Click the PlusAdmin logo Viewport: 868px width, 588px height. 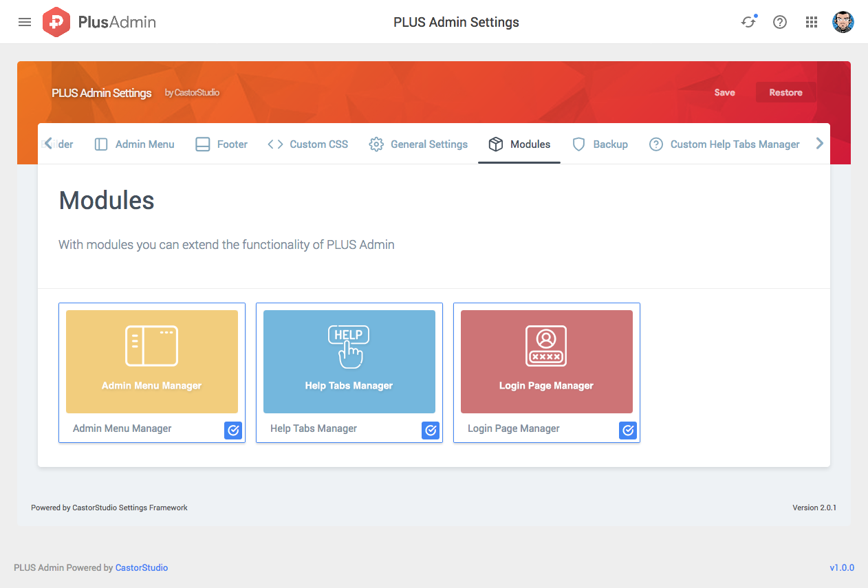[99, 22]
